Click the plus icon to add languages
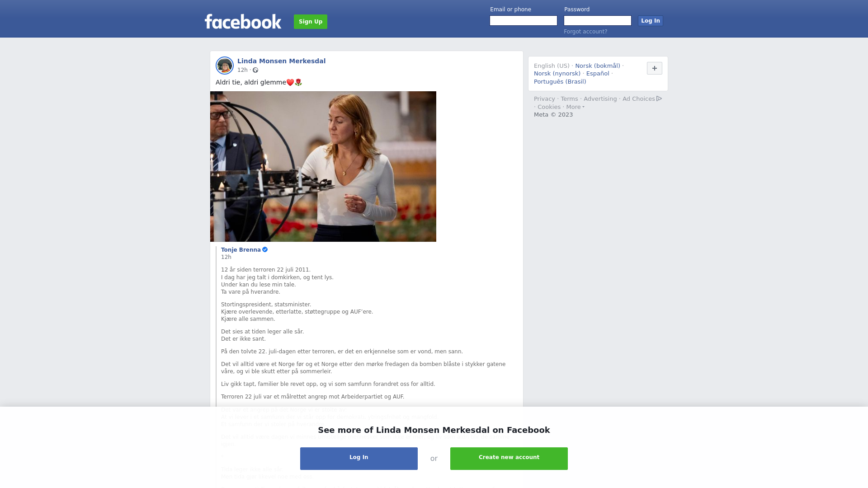This screenshot has height=488, width=868. 654,68
